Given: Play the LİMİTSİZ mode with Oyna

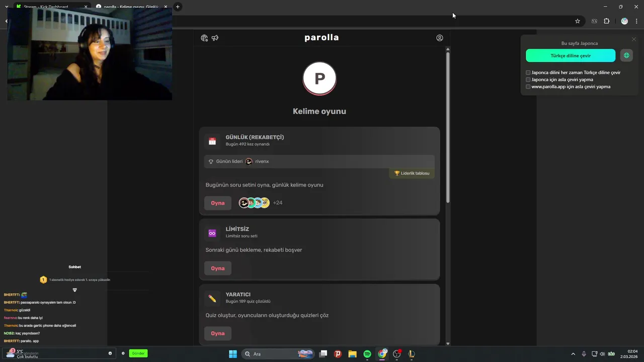Looking at the screenshot, I should [218, 268].
